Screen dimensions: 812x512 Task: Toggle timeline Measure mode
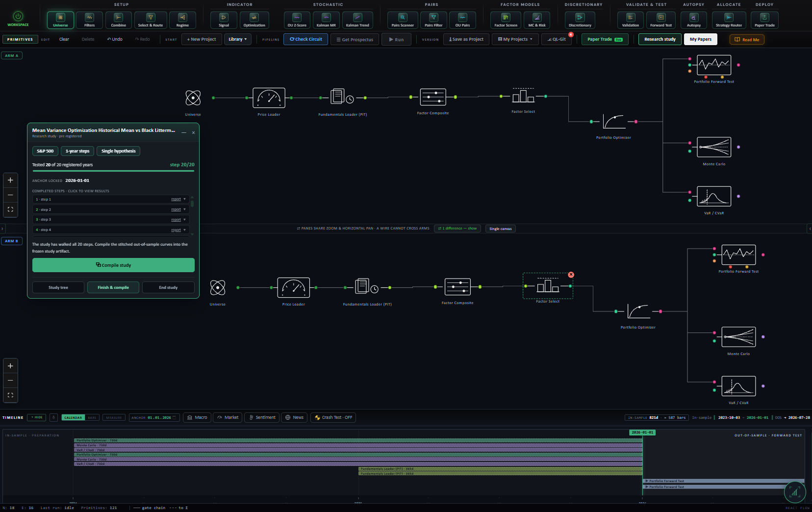(x=114, y=418)
